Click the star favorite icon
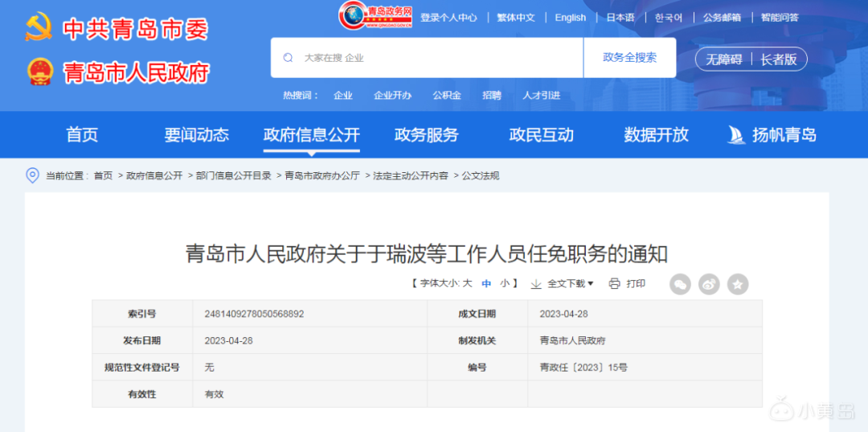Image resolution: width=868 pixels, height=432 pixels. point(738,284)
